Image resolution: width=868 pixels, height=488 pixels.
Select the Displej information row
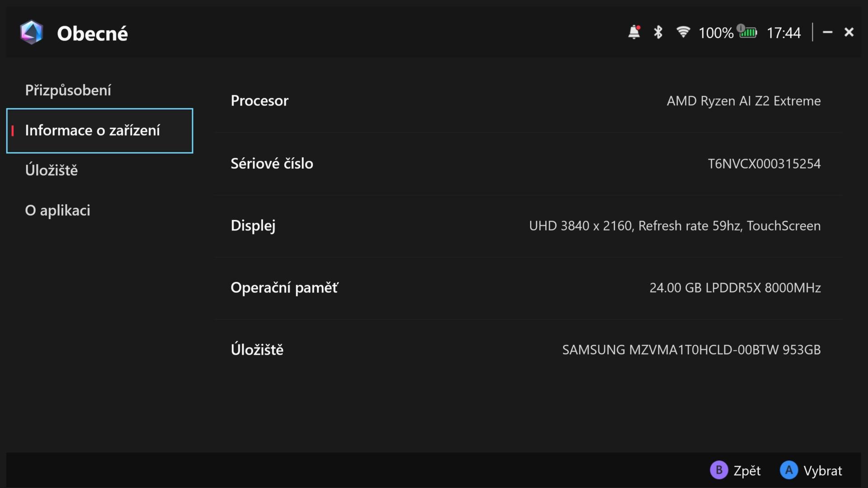(528, 226)
